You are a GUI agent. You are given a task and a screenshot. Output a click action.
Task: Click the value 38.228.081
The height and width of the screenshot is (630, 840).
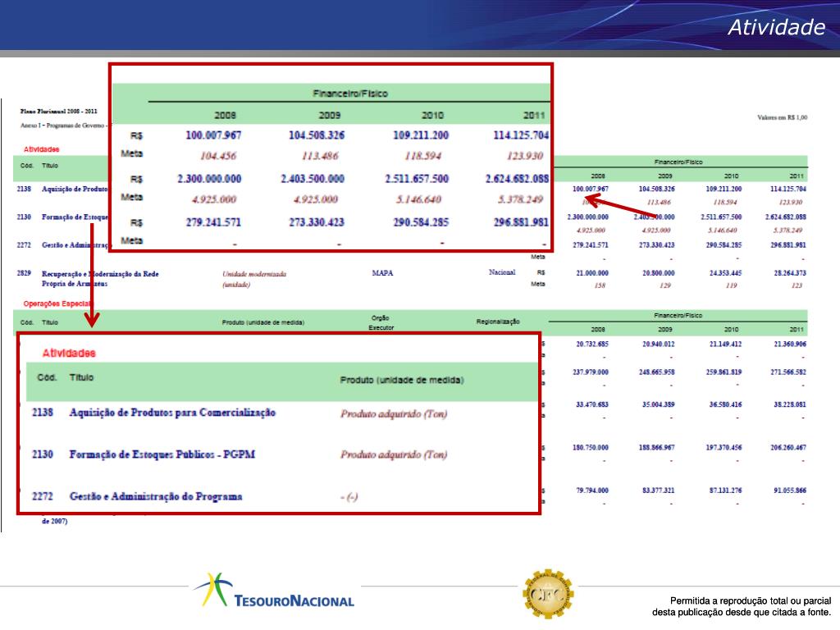pyautogui.click(x=790, y=404)
